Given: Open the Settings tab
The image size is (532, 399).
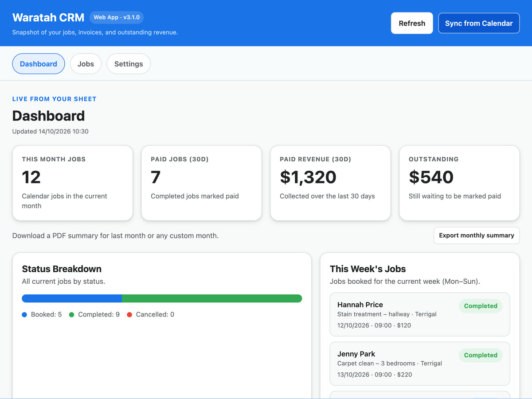Looking at the screenshot, I should click(x=129, y=64).
